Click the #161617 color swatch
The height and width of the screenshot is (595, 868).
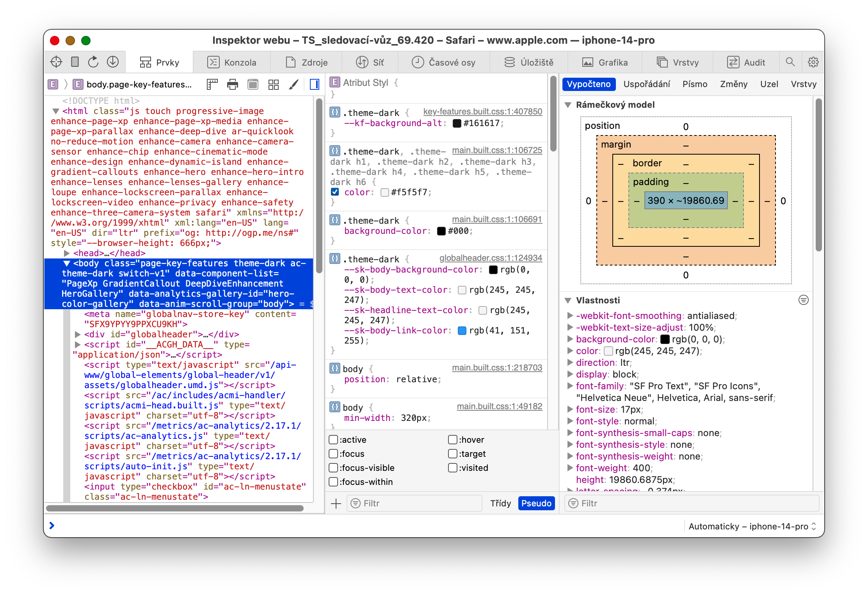point(457,123)
